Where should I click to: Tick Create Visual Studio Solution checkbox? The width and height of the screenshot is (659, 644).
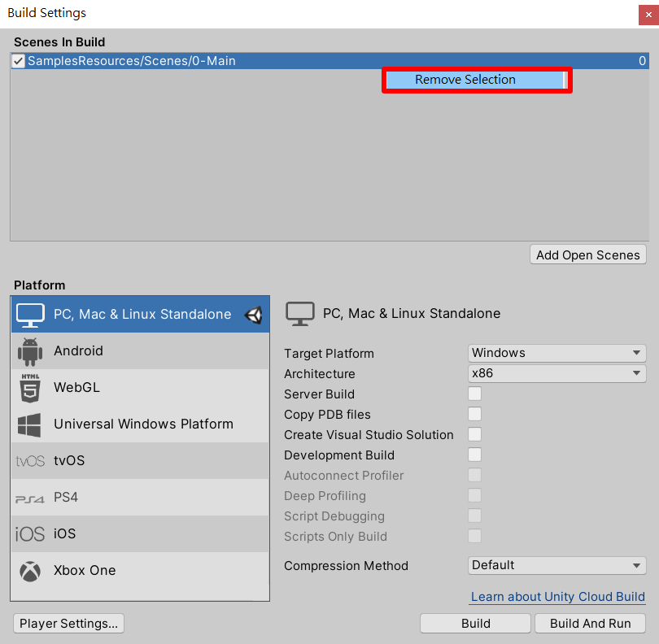coord(475,434)
